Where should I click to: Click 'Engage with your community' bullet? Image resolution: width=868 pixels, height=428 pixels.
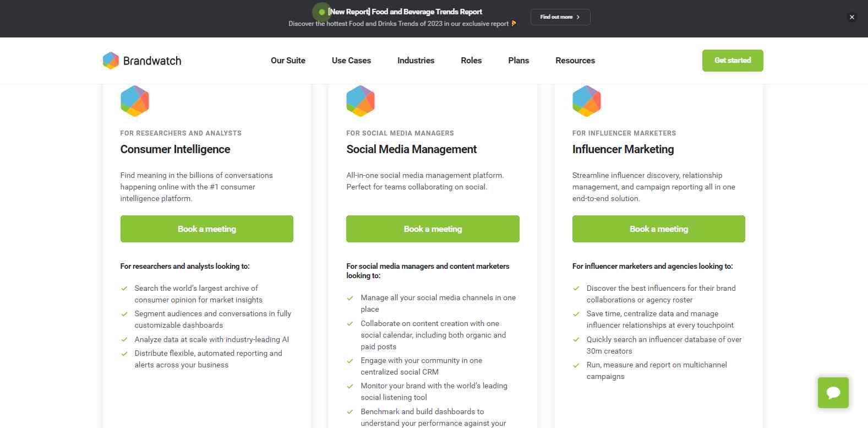click(x=422, y=366)
